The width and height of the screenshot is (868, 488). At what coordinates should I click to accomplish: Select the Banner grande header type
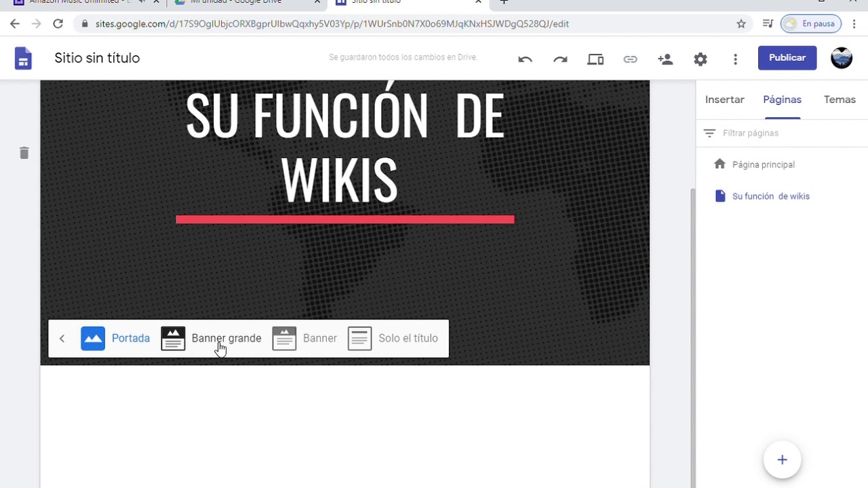click(211, 338)
